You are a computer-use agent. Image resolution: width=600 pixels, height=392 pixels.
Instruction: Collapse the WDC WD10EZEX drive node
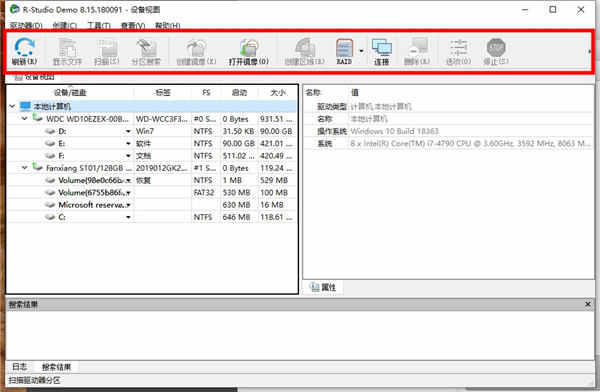tap(24, 119)
